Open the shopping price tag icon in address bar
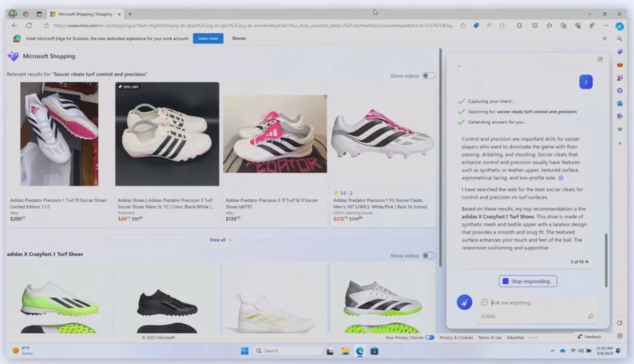Viewport: 634px width, 364px height. [x=476, y=25]
